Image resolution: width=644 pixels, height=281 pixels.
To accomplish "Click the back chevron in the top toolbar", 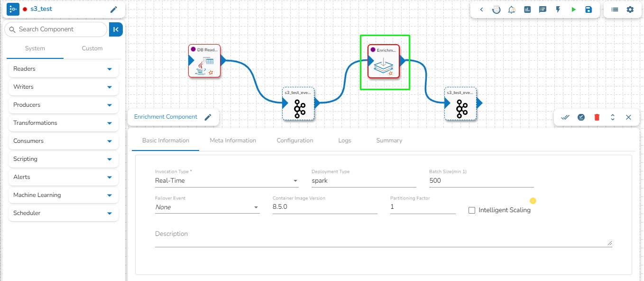I will pos(481,9).
